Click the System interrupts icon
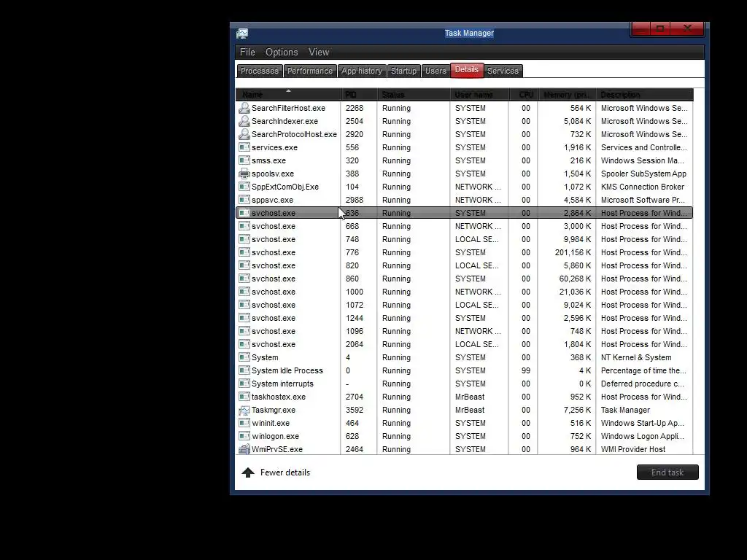The width and height of the screenshot is (747, 560). click(244, 384)
